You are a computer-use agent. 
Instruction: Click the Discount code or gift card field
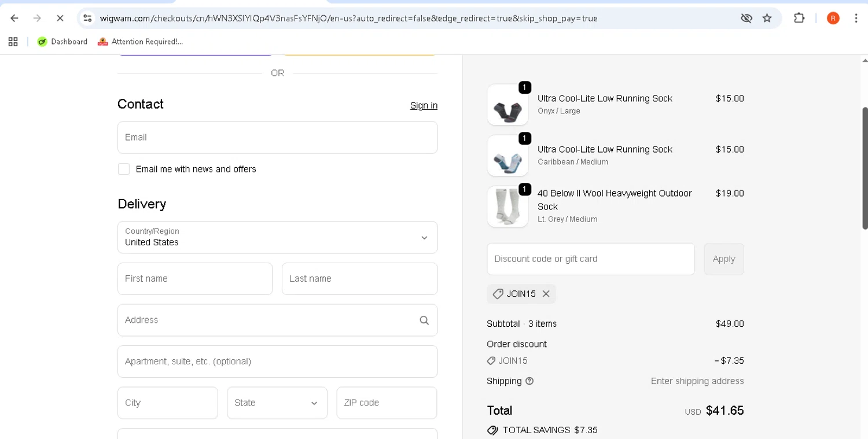591,259
